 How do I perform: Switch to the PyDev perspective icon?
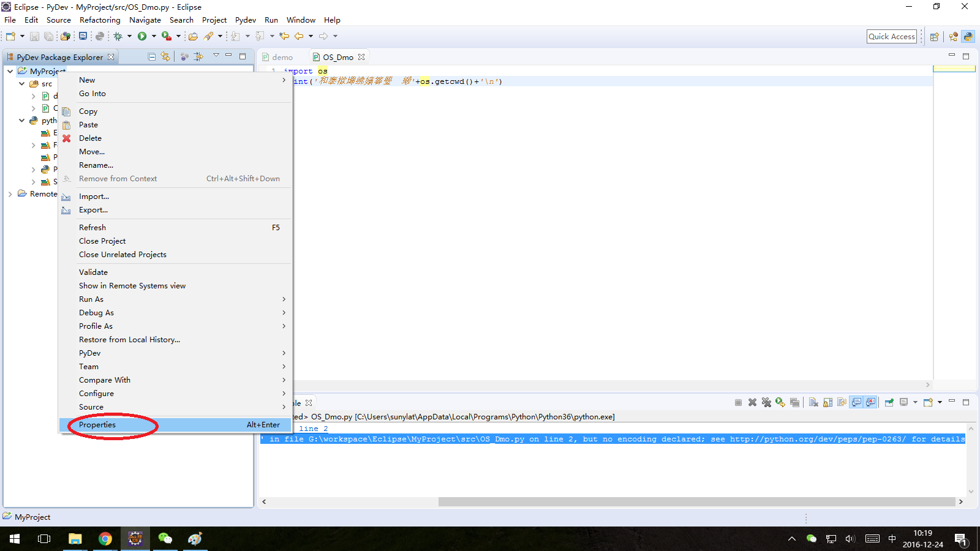tap(968, 37)
